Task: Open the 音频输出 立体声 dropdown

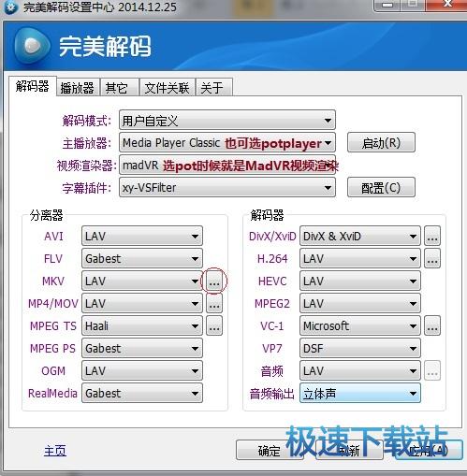Action: coord(360,394)
